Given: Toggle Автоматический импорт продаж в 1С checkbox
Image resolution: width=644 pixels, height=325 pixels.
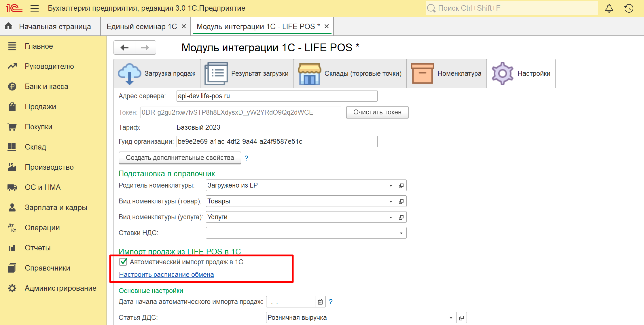Looking at the screenshot, I should 123,262.
